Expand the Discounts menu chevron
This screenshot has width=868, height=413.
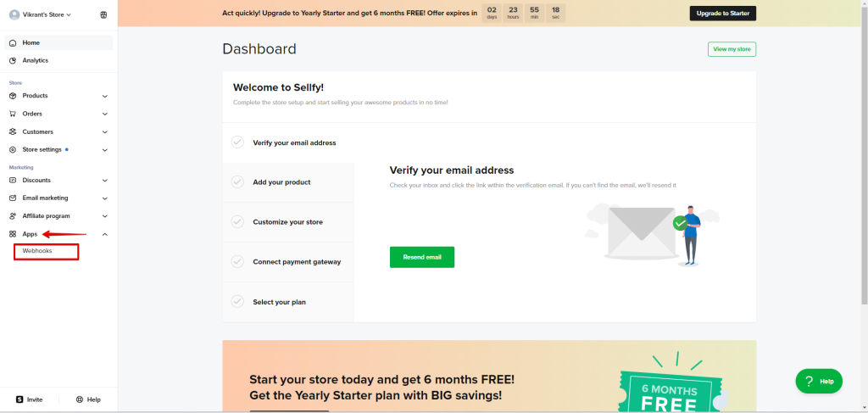point(105,181)
